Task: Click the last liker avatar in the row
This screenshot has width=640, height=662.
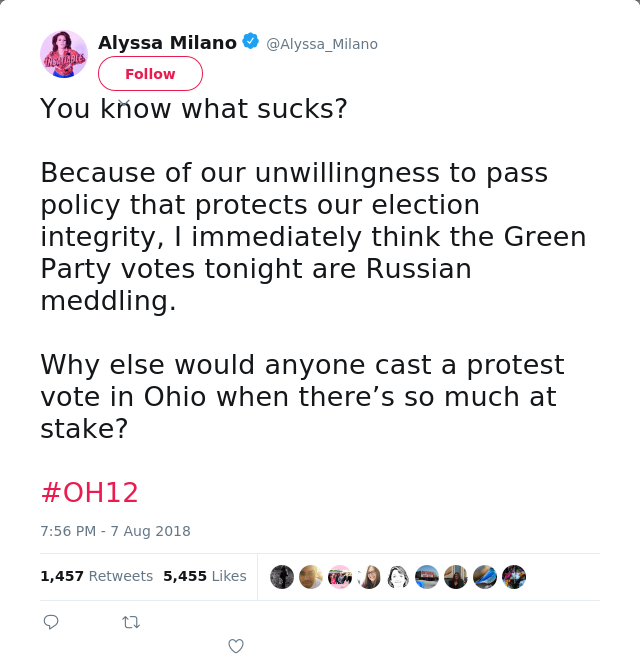Action: point(514,577)
